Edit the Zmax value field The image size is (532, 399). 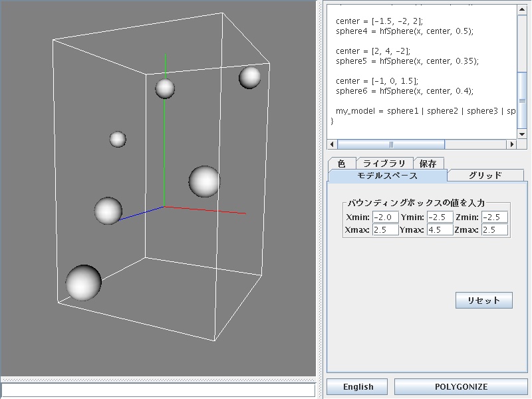click(495, 229)
